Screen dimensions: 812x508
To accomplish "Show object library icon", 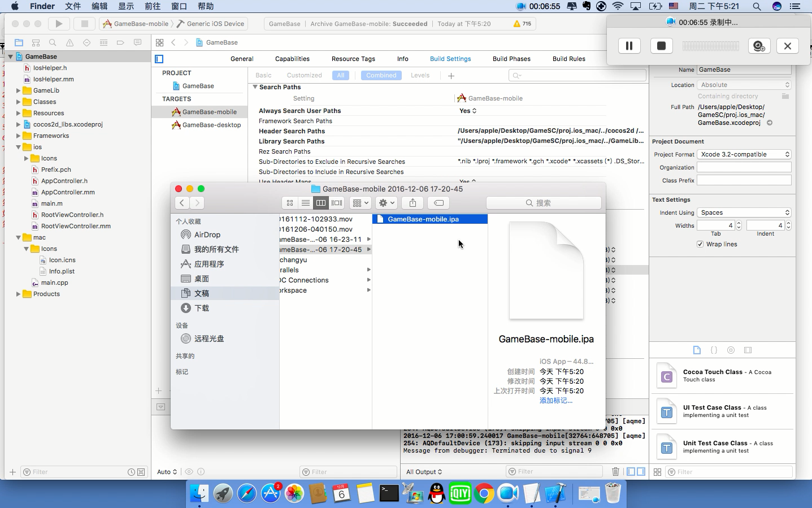I will (731, 350).
